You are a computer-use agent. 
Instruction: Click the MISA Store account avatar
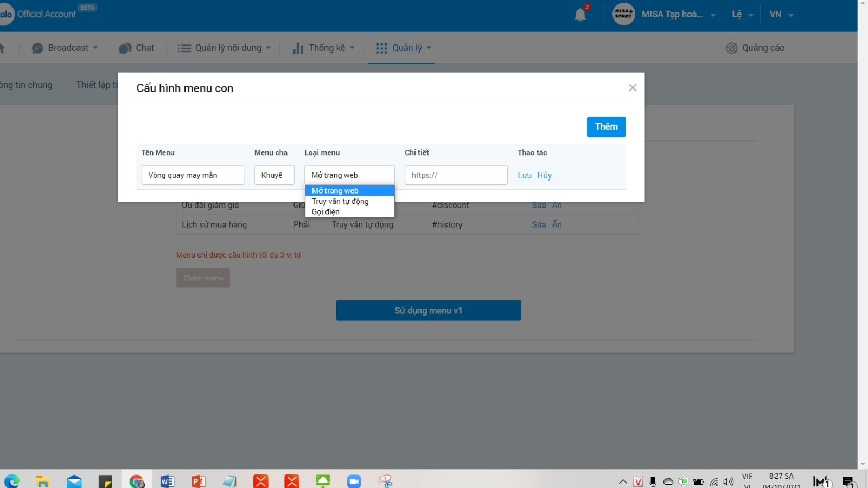pyautogui.click(x=623, y=15)
